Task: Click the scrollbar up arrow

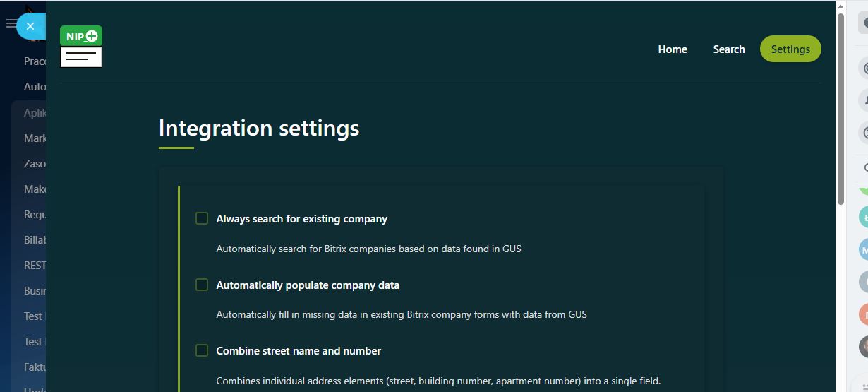Action: click(840, 6)
